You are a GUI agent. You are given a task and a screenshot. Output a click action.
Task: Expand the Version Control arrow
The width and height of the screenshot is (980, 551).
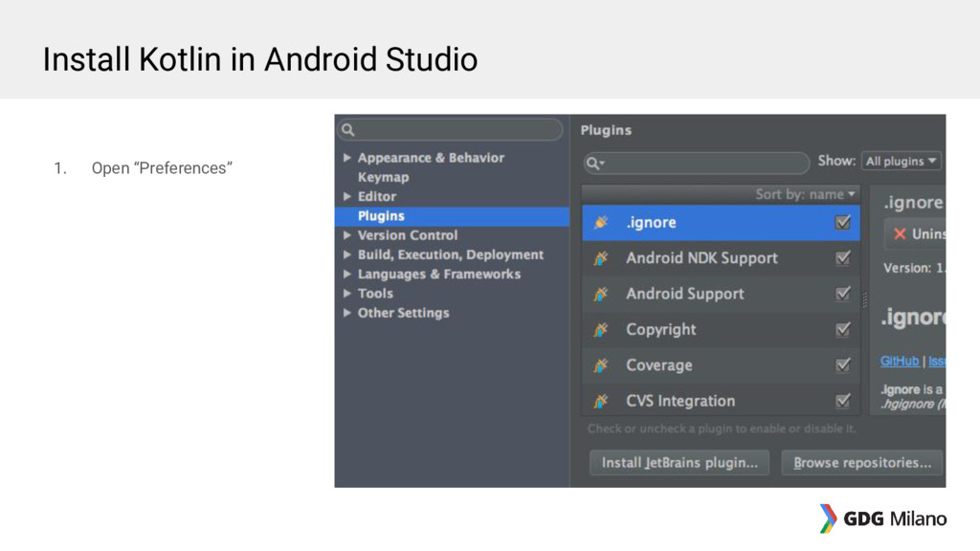346,235
